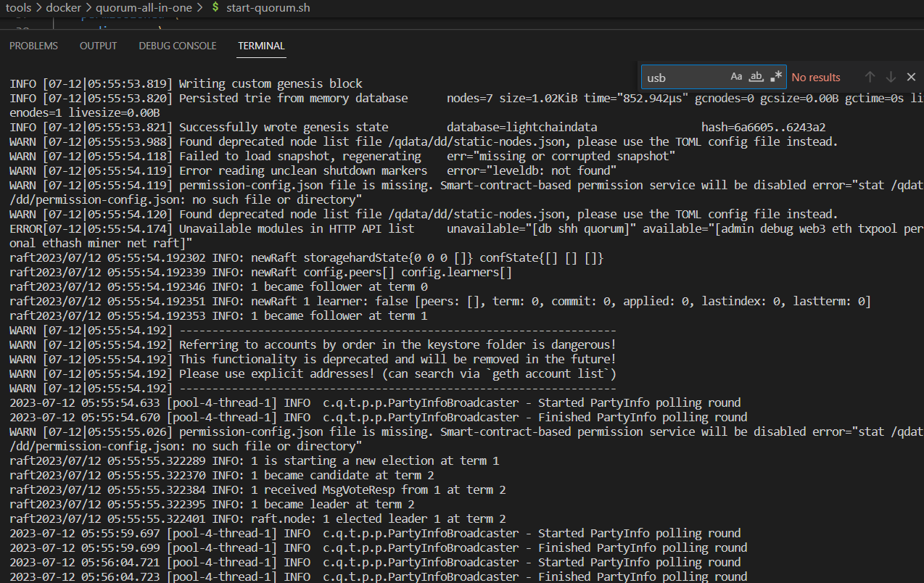The image size is (924, 583).
Task: Open the DEBUG CONSOLE tab
Action: (x=177, y=45)
